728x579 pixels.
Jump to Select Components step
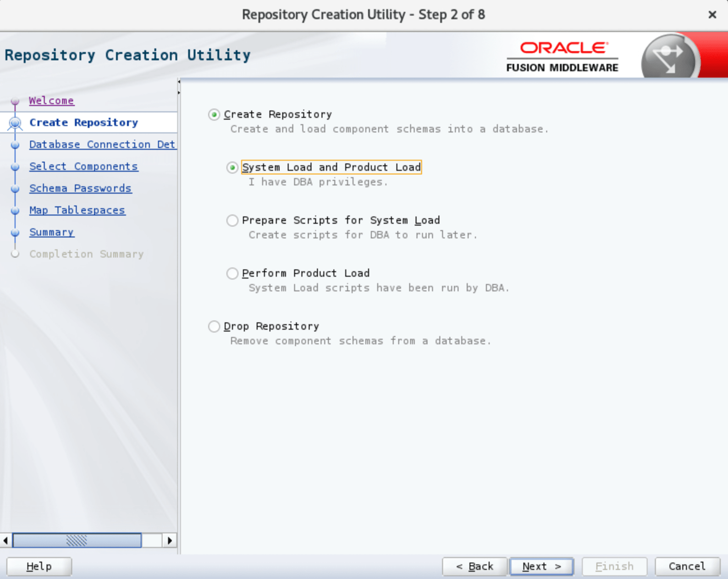tap(83, 167)
